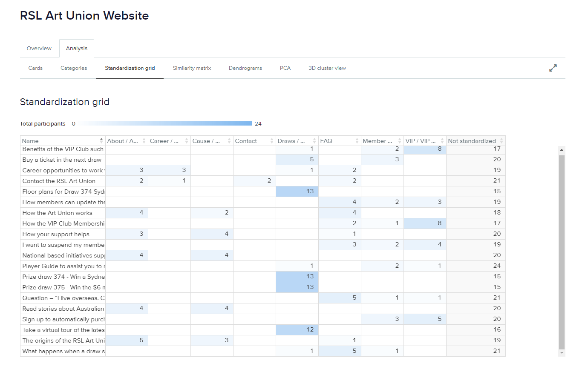Click 'Player Guide to assist you' row name
This screenshot has width=588, height=369.
click(64, 266)
